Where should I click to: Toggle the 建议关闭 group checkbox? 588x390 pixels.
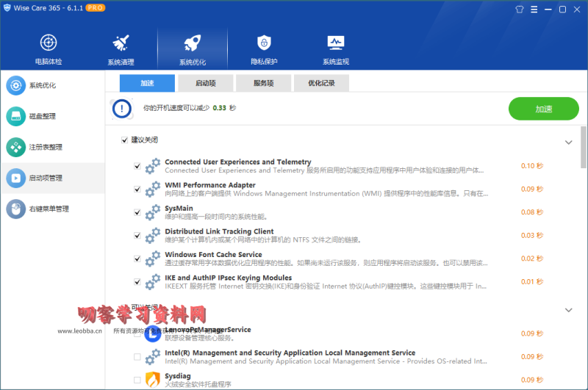coord(124,140)
